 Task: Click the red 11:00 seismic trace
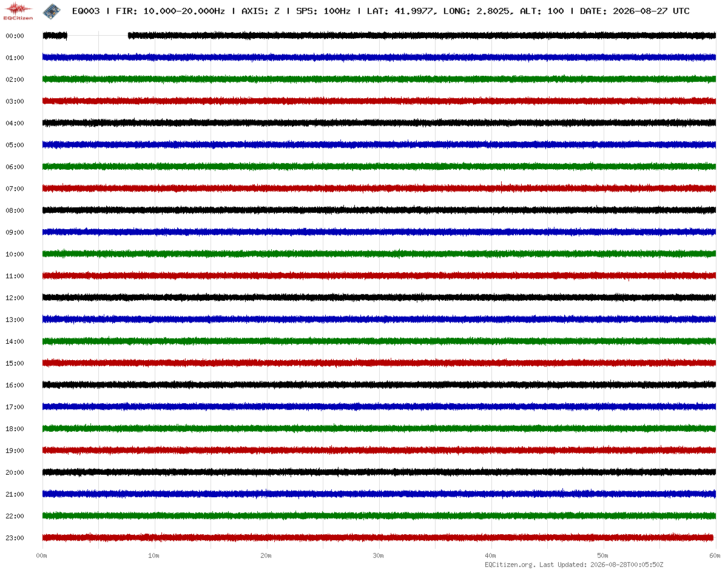[379, 276]
